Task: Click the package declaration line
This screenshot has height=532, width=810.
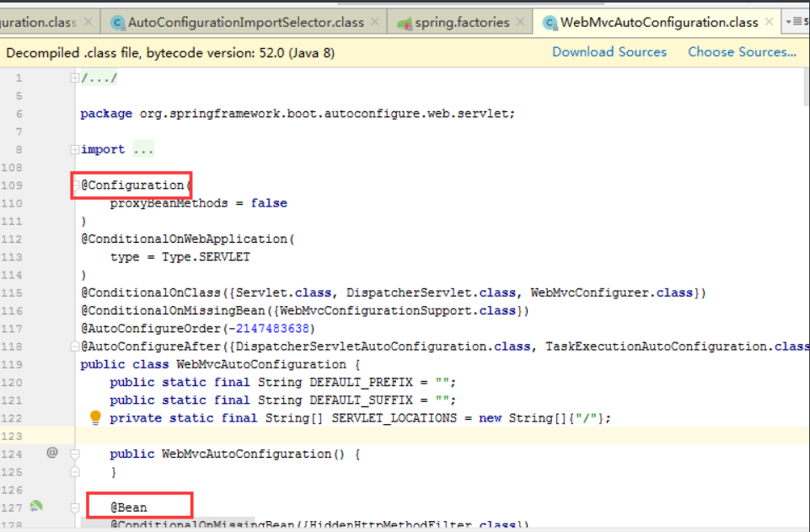Action: tap(298, 114)
